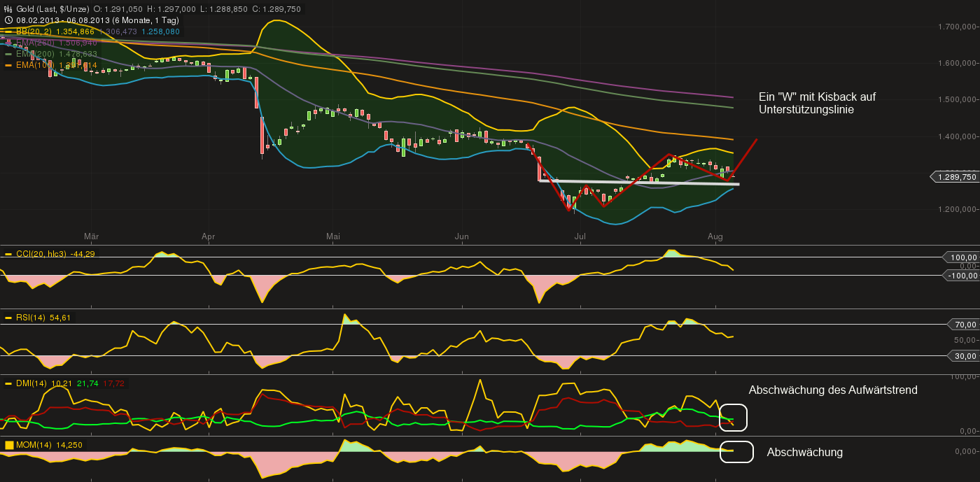Click the Mär month label on time axis

pyautogui.click(x=91, y=237)
